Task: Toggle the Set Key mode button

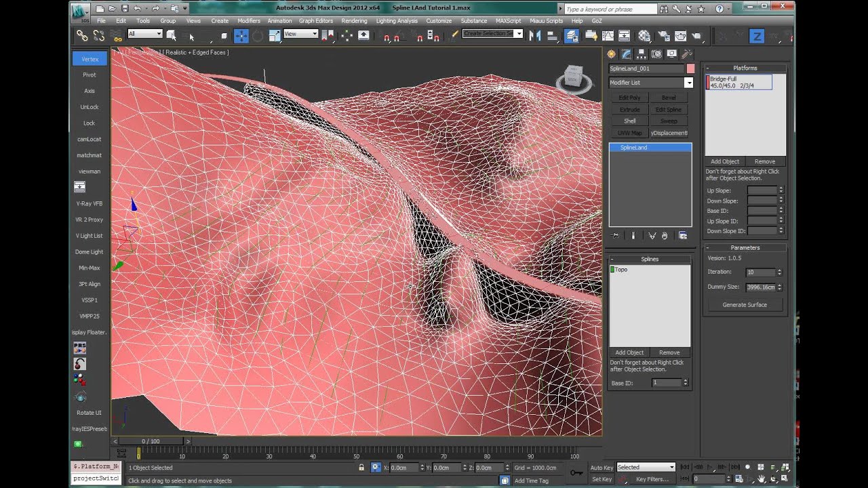Action: pyautogui.click(x=601, y=479)
